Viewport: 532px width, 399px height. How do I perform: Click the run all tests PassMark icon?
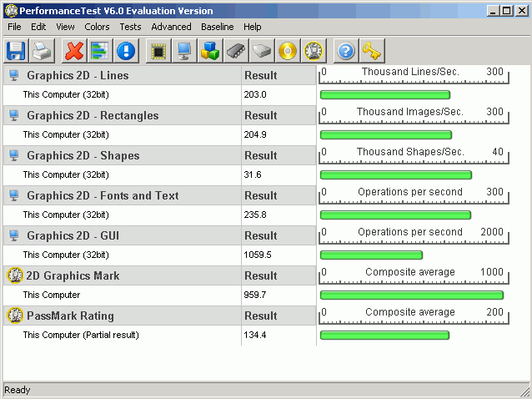(x=314, y=51)
